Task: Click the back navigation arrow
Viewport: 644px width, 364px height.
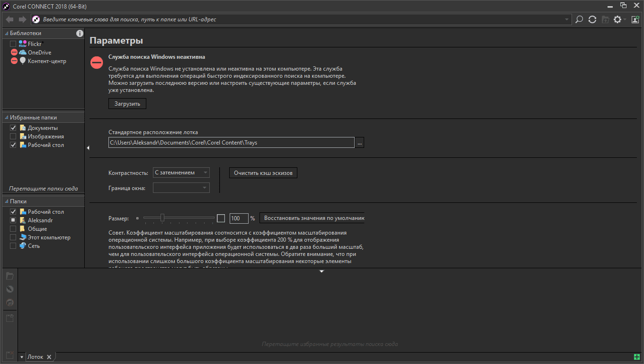Action: pos(9,19)
